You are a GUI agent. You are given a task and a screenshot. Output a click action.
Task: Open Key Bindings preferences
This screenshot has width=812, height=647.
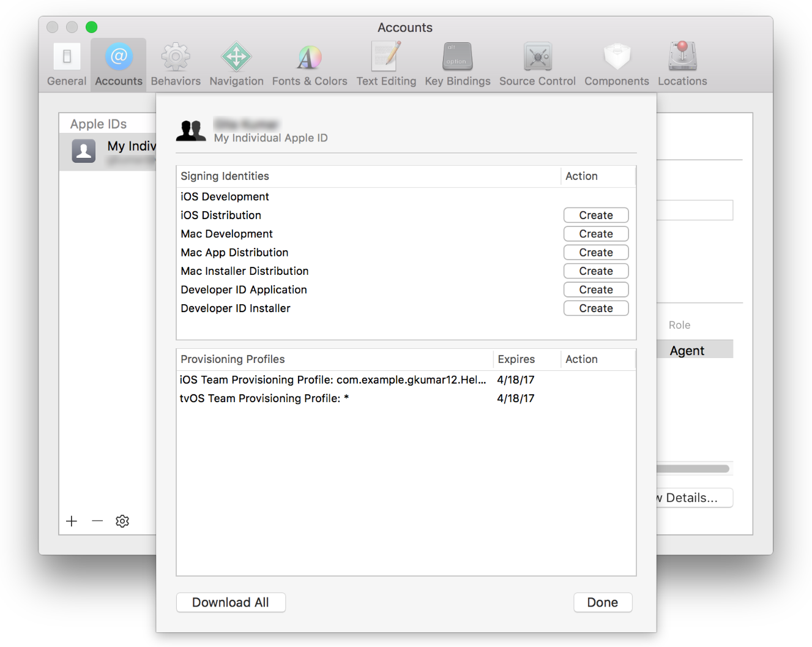tap(458, 65)
